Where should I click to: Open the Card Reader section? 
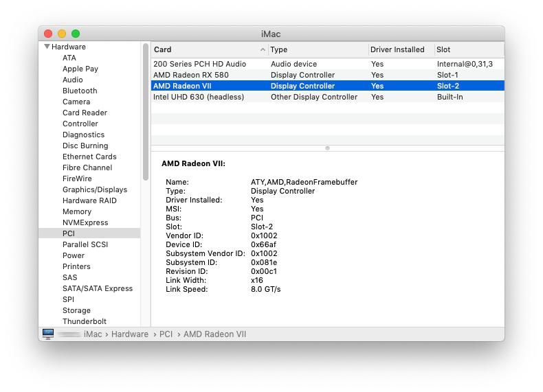pyautogui.click(x=85, y=113)
